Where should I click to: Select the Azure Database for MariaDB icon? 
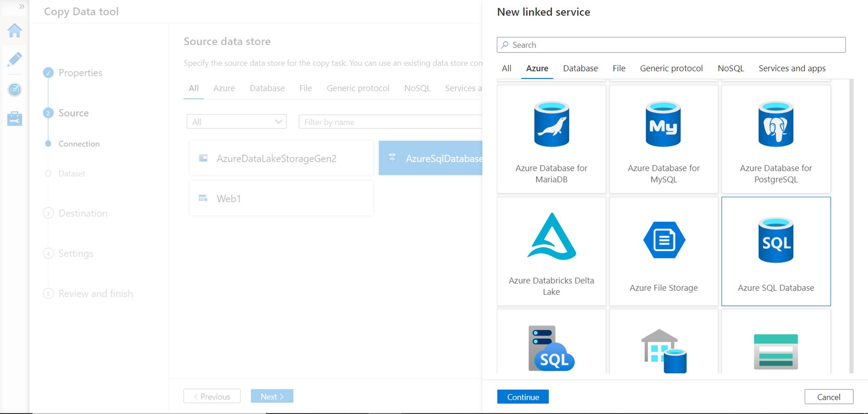coord(552,124)
